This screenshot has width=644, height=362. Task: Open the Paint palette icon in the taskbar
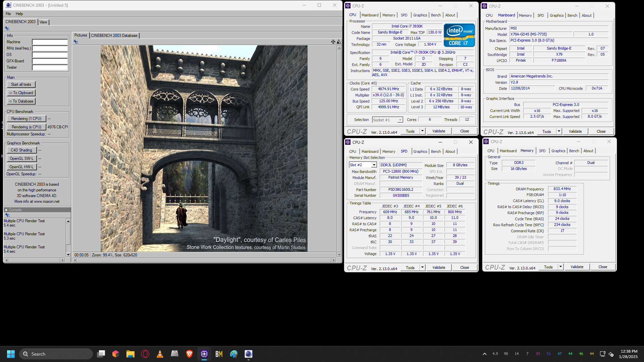pos(234,354)
